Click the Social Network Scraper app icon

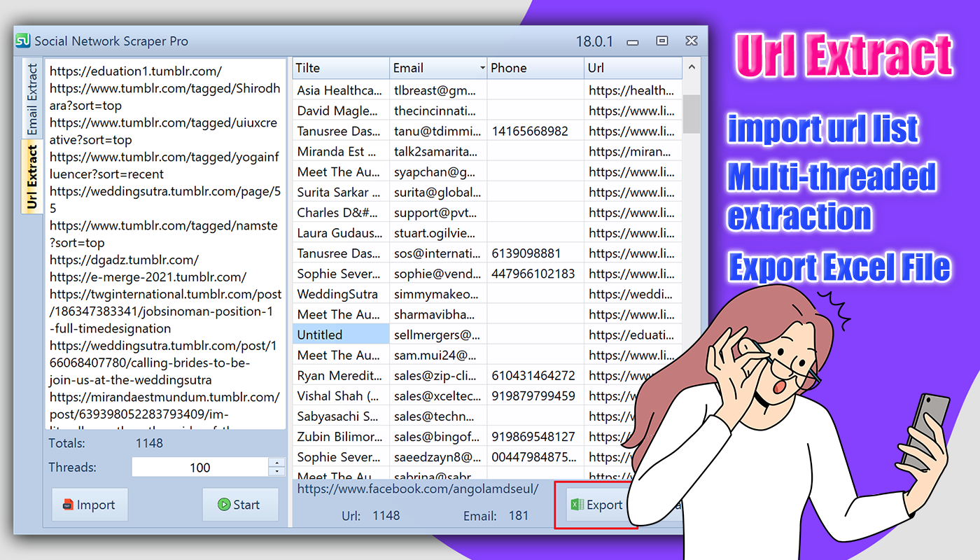23,41
